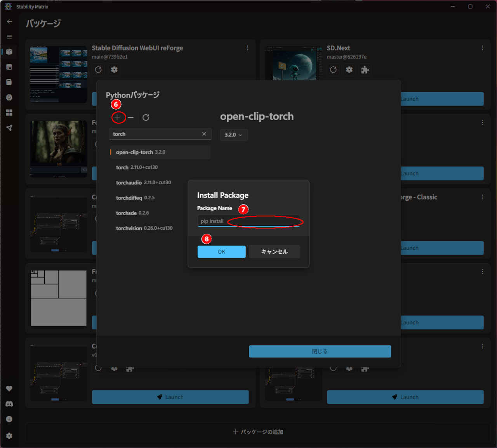Open the Downloads icon in sidebar
This screenshot has height=448, width=497.
pyautogui.click(x=9, y=419)
